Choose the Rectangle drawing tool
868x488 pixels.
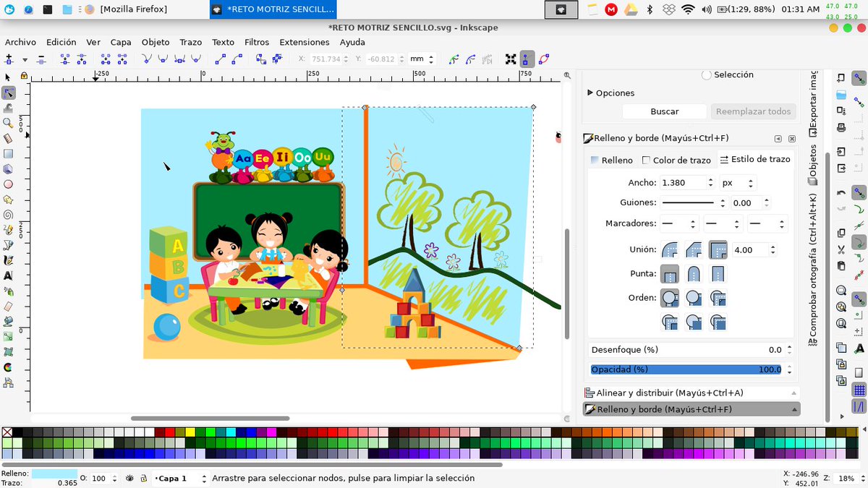(8, 153)
